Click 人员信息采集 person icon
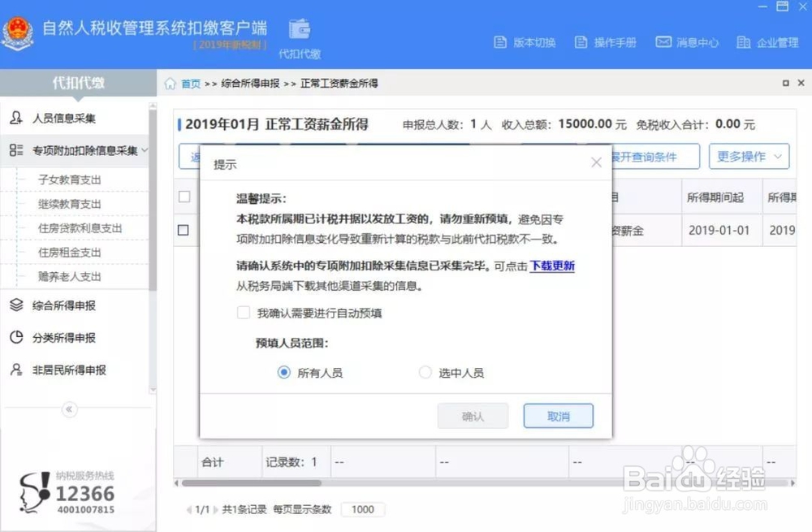Image resolution: width=812 pixels, height=532 pixels. coord(16,118)
